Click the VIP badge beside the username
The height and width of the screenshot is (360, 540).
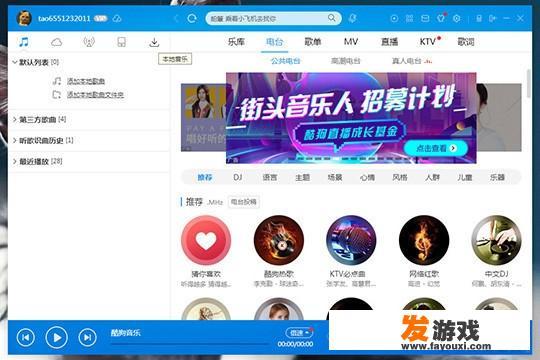coord(101,18)
